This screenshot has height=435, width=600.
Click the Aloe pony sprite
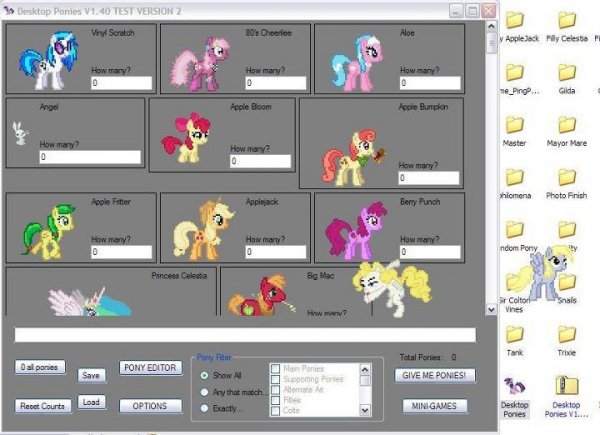click(357, 63)
